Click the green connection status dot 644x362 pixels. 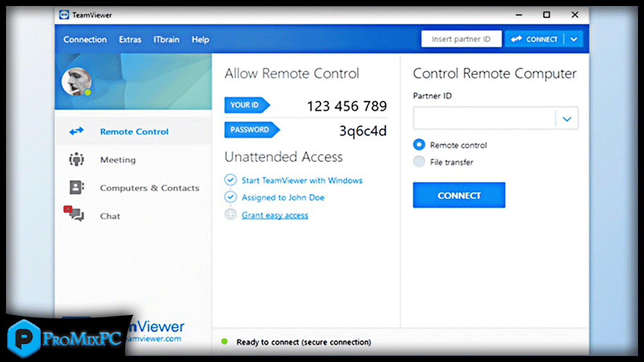click(x=225, y=341)
